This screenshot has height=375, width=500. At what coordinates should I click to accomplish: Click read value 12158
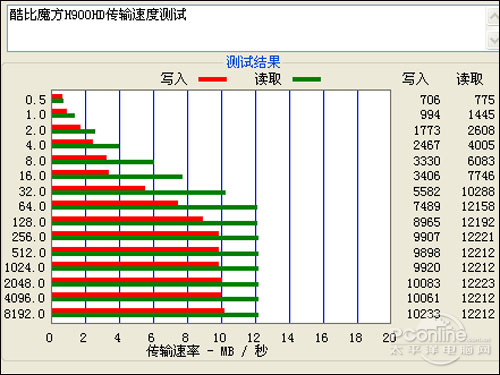[x=478, y=206]
